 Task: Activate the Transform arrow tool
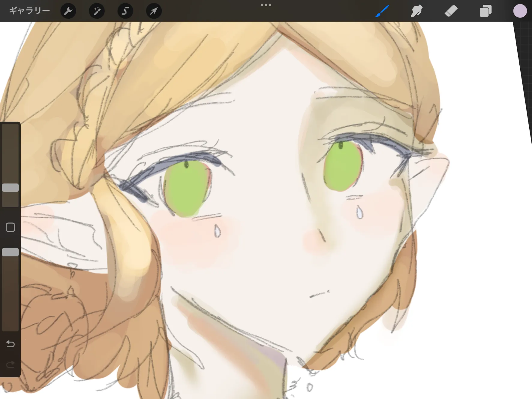click(154, 11)
